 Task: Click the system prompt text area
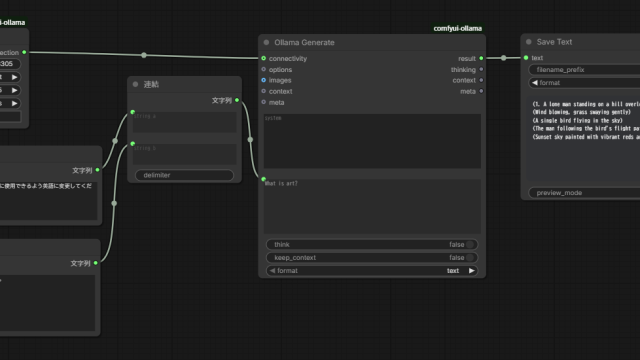[372, 141]
